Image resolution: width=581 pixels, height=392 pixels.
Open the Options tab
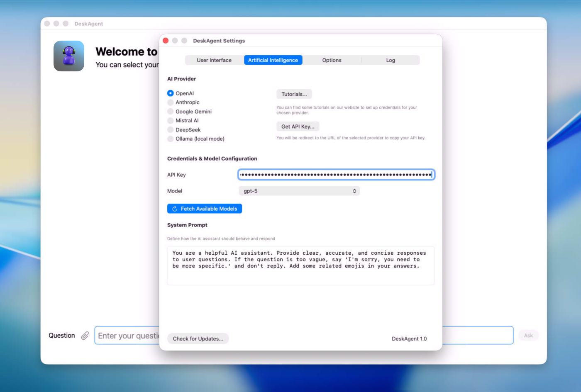click(332, 60)
